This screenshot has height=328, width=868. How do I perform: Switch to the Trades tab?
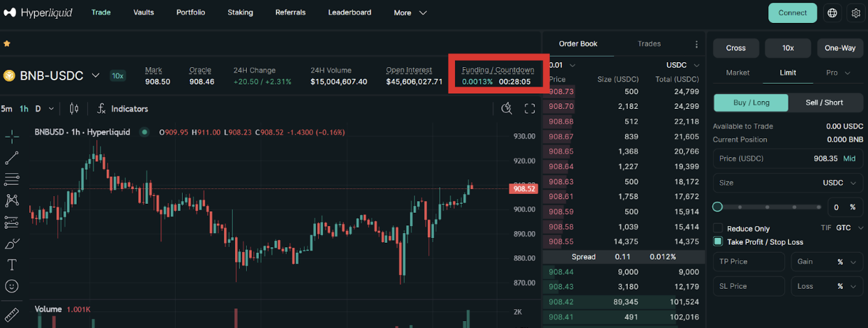(x=649, y=44)
